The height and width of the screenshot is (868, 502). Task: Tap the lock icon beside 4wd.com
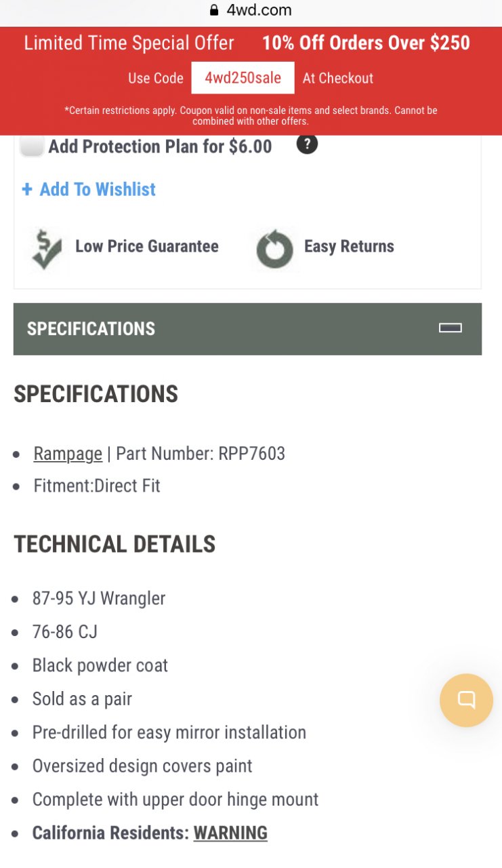215,10
